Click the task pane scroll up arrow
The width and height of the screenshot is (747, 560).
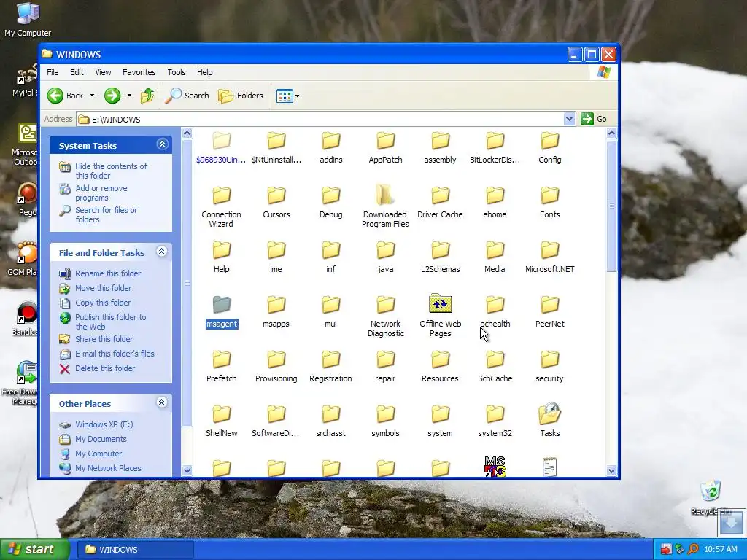187,134
